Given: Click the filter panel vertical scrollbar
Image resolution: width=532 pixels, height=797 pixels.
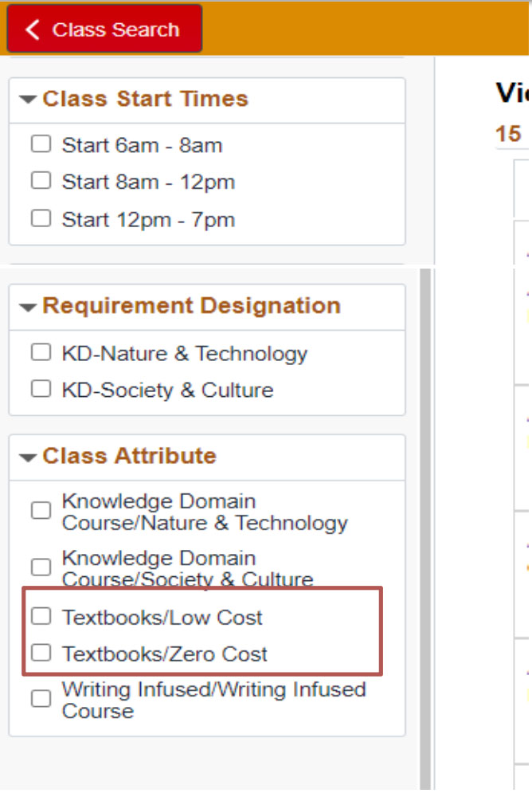Looking at the screenshot, I should tap(425, 526).
